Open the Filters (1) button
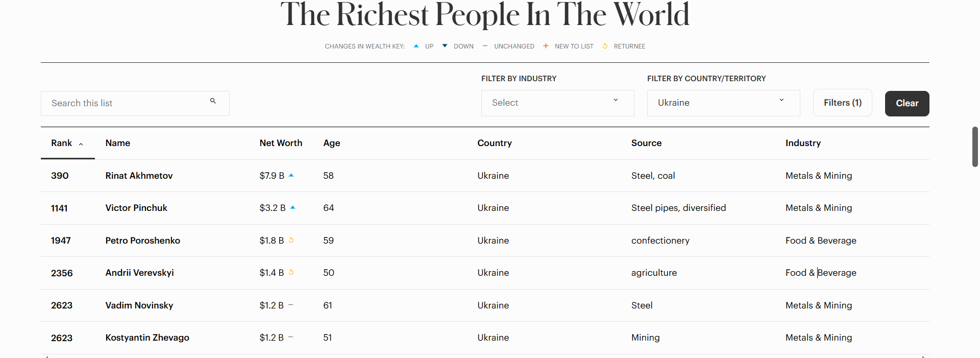980x358 pixels. pyautogui.click(x=843, y=103)
